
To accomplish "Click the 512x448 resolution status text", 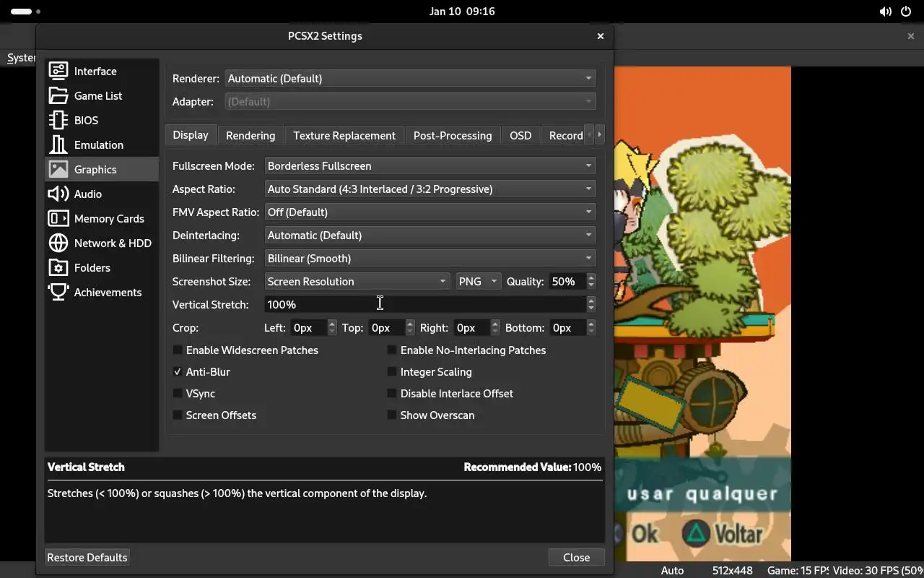I will tap(732, 570).
